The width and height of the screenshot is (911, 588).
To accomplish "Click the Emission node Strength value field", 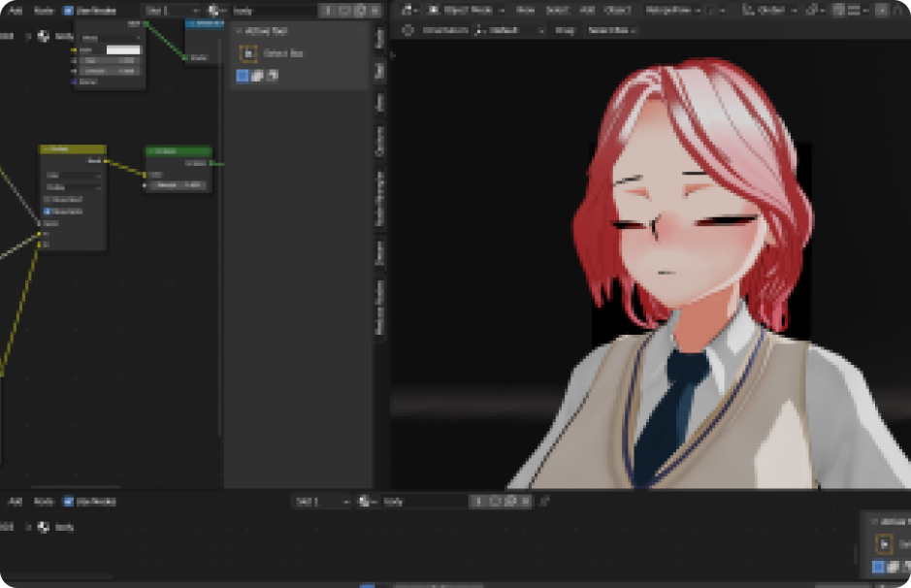I will [178, 185].
